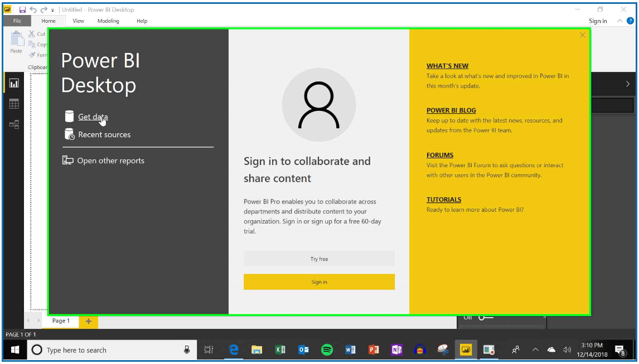The image size is (639, 364).
Task: Open the Action Center notifications icon
Action: point(620,350)
